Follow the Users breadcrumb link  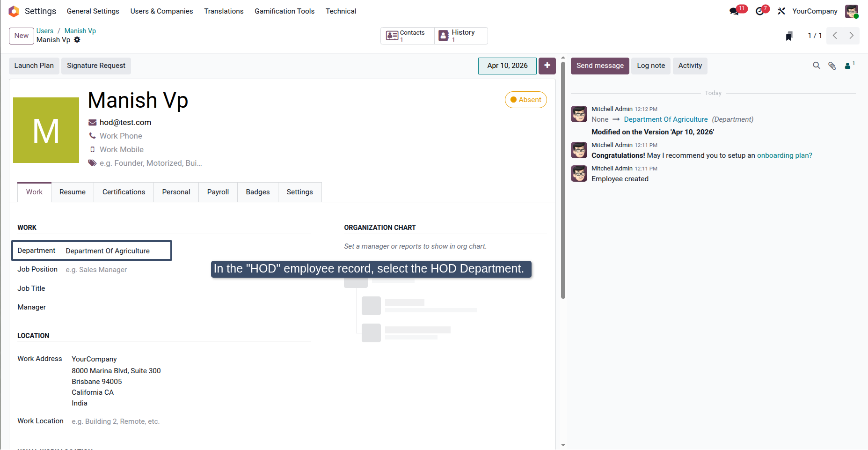[45, 31]
